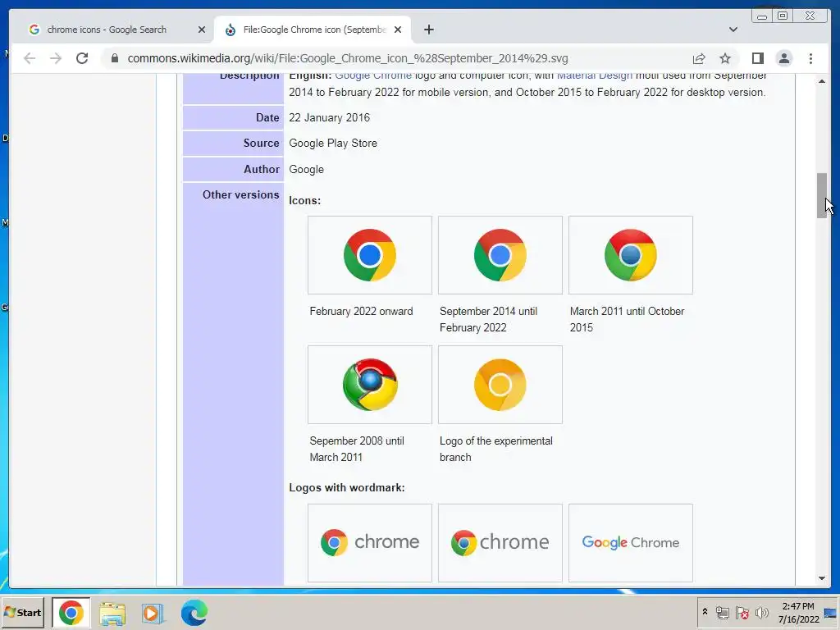Screen dimensions: 840x630
Task: Open the yellow experimental branch logo thumbnail
Action: pos(500,385)
